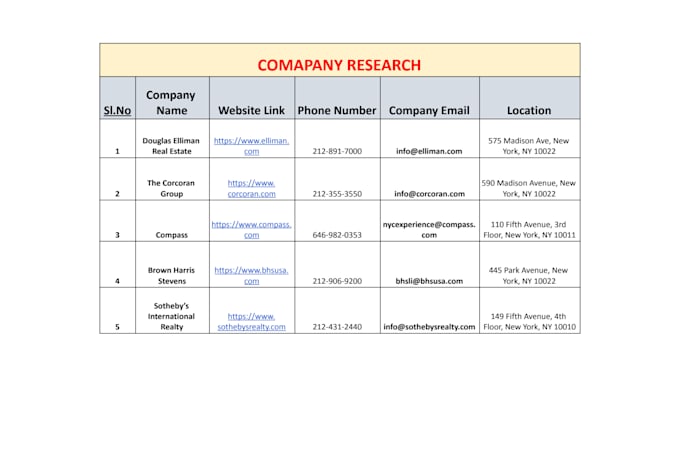
Task: Select the Phone Number header cell
Action: click(337, 98)
